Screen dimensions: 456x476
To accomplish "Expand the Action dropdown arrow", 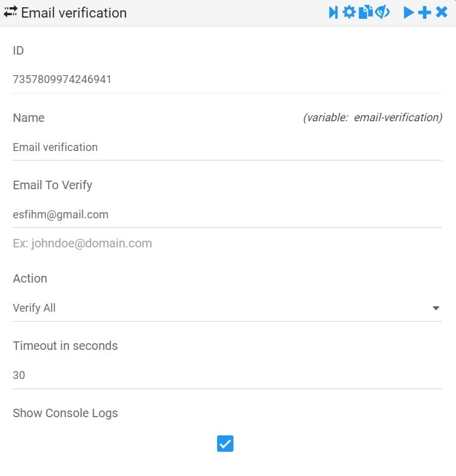I will point(436,308).
